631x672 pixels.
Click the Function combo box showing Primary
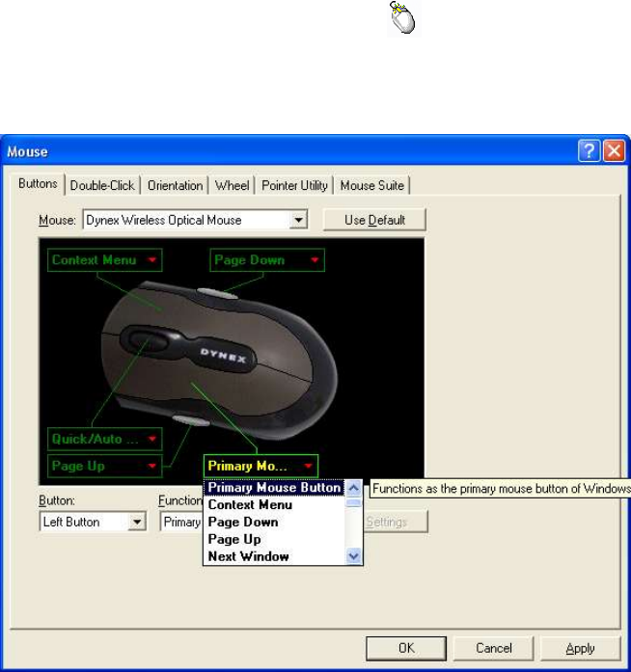tap(181, 522)
